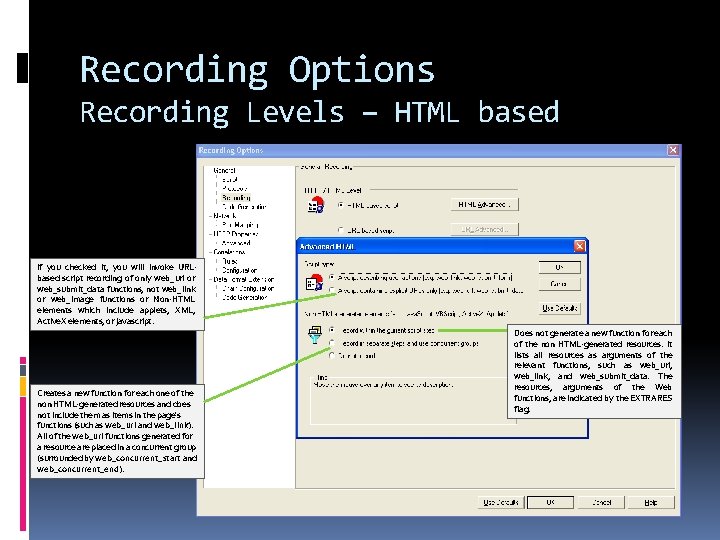Select Record within the current script step
Screen dimensions: 720x540
pyautogui.click(x=332, y=330)
